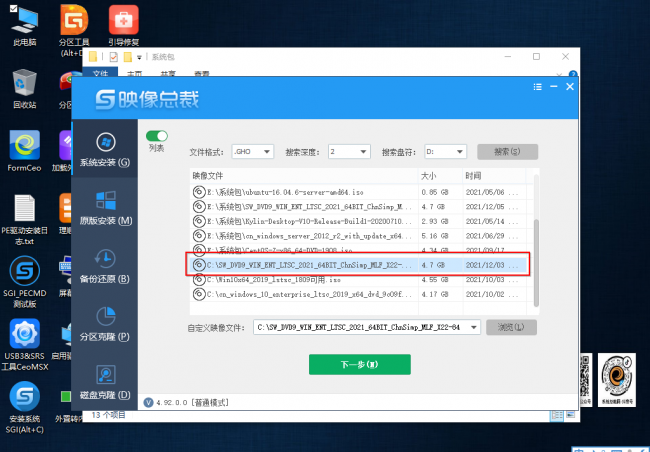Open 分区工具 (Alt+D) desktop icon
This screenshot has width=650, height=452.
point(74,30)
